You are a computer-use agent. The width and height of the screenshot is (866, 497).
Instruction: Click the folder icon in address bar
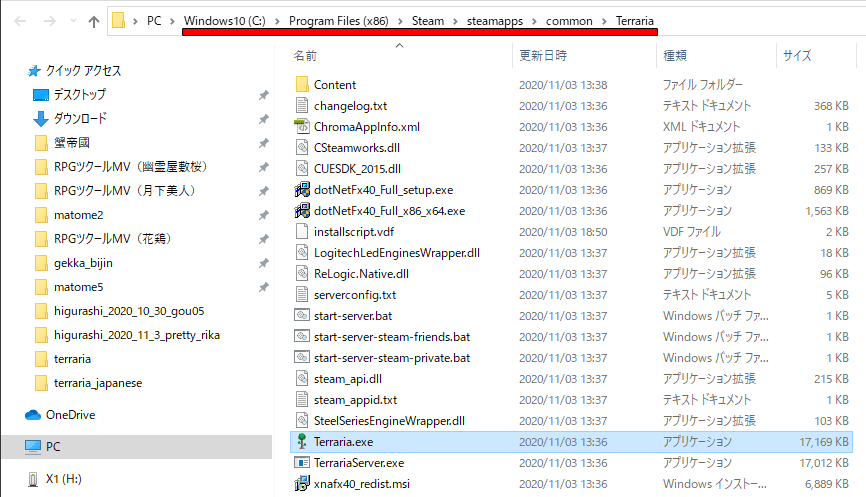118,21
